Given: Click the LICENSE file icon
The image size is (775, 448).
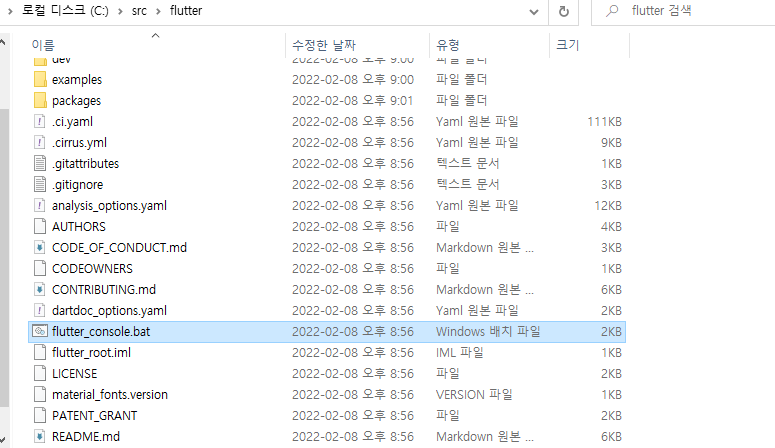Looking at the screenshot, I should [x=40, y=373].
